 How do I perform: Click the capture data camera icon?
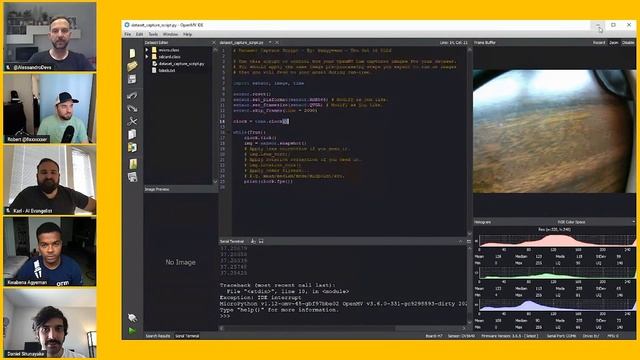click(x=133, y=177)
